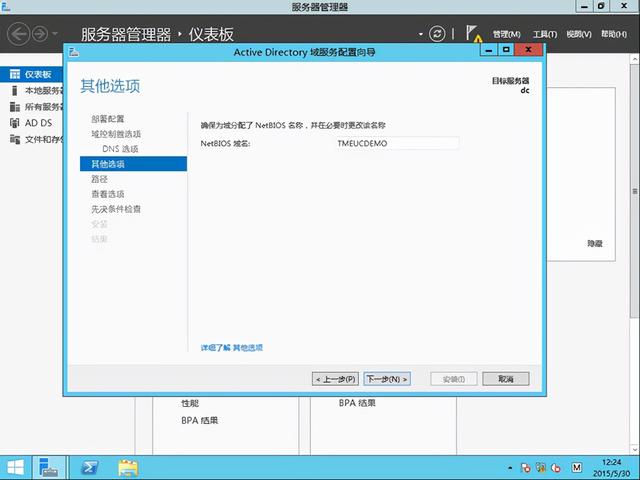Show hidden tray icons arrow
The width and height of the screenshot is (640, 480).
tap(510, 468)
